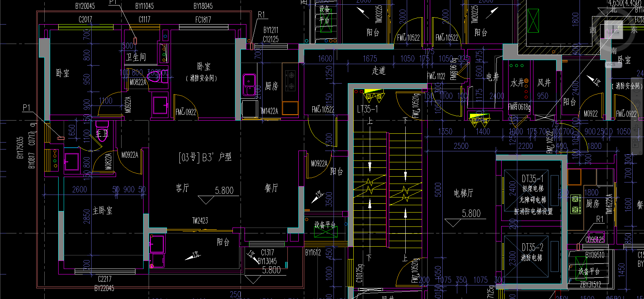This screenshot has width=644, height=299.
Task: Click the east 东 compass label
Action: [634, 30]
